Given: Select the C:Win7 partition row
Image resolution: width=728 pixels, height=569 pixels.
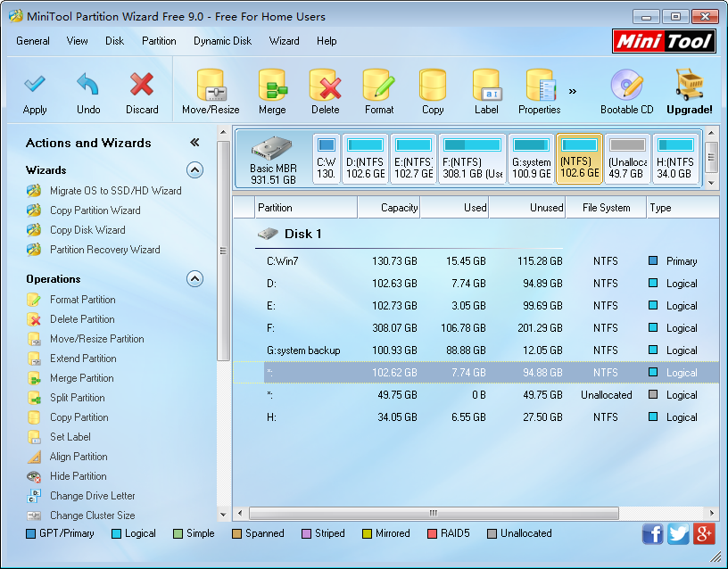Looking at the screenshot, I should coord(476,261).
